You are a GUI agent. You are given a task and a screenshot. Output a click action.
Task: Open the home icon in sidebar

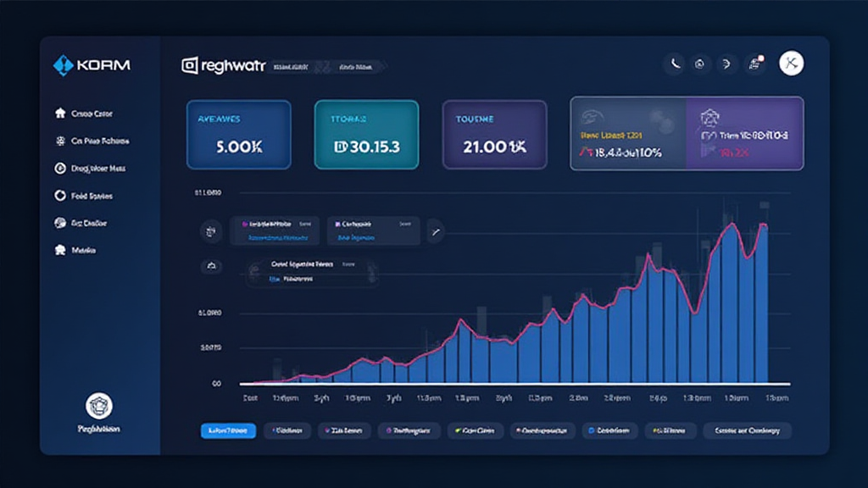pos(60,114)
